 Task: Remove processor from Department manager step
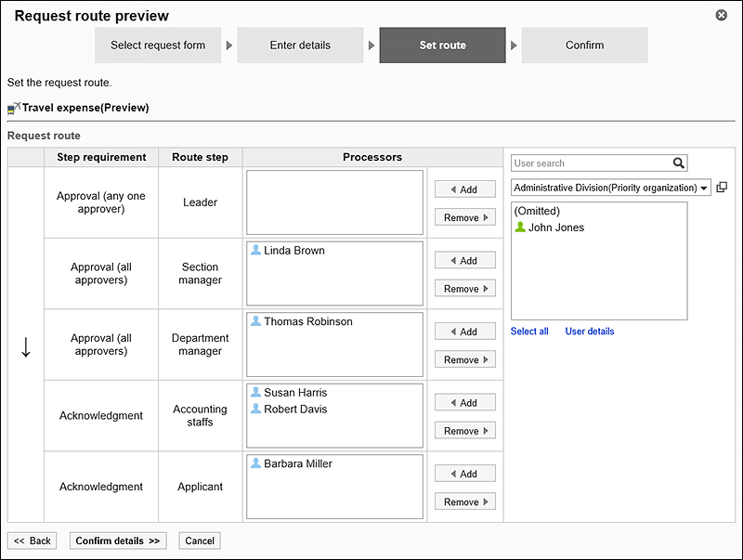point(465,359)
